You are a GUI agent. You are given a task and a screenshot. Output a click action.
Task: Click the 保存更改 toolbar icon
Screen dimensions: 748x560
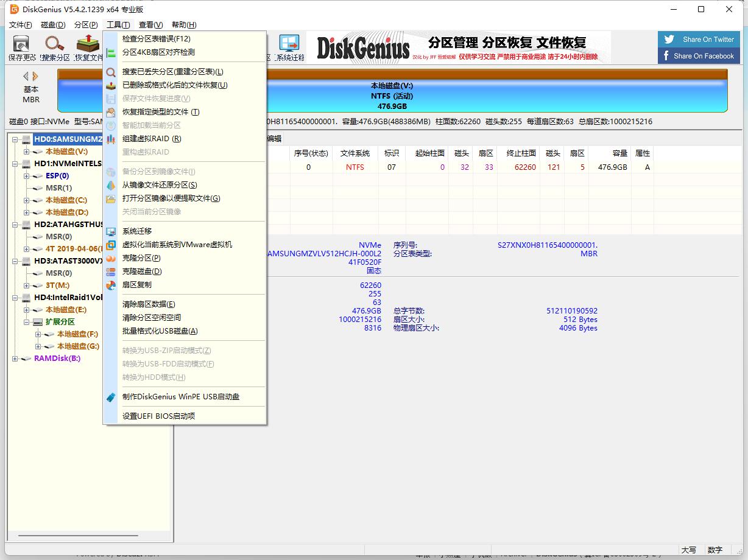[x=21, y=44]
